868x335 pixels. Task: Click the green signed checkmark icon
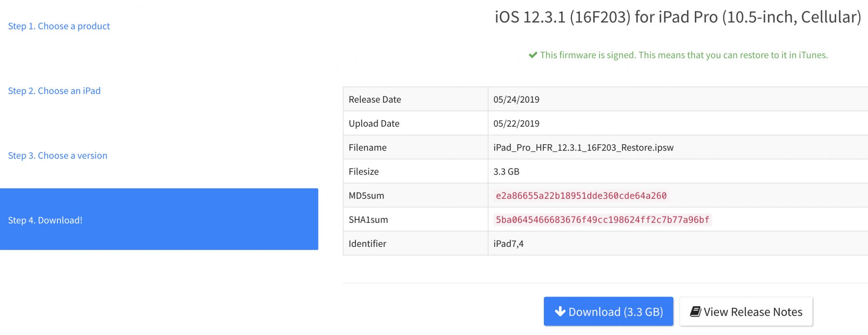(533, 55)
